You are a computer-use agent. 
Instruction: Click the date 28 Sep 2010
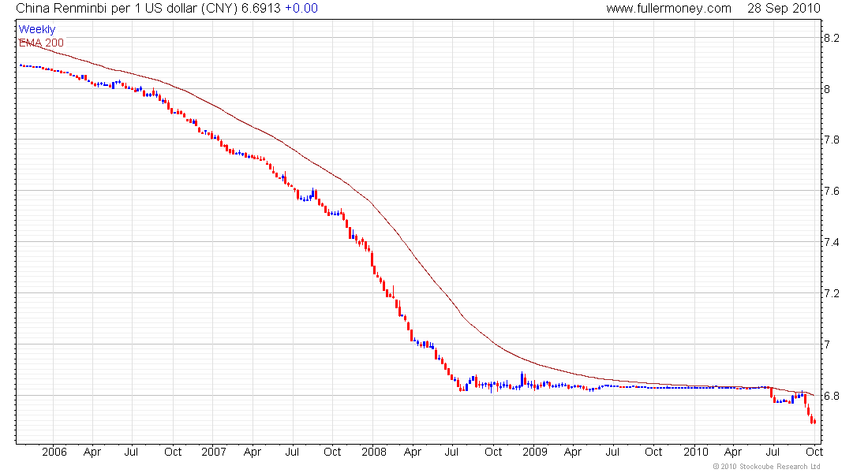coord(784,9)
